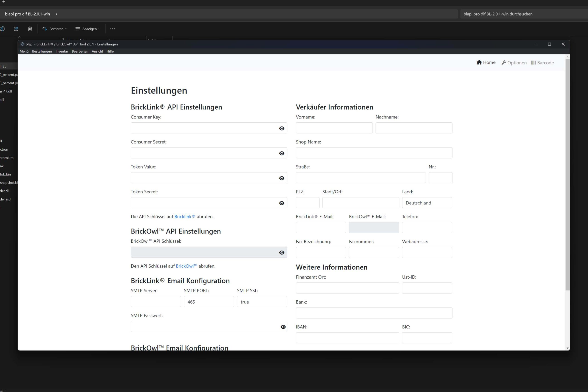Reveal the Token Value with eye icon
Screen dimensions: 588x392
[x=282, y=178]
